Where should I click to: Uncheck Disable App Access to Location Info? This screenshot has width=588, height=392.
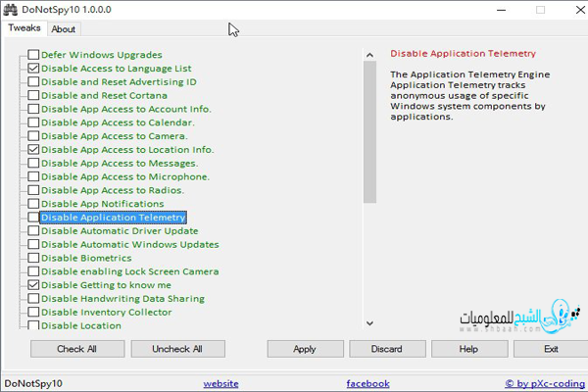point(33,150)
